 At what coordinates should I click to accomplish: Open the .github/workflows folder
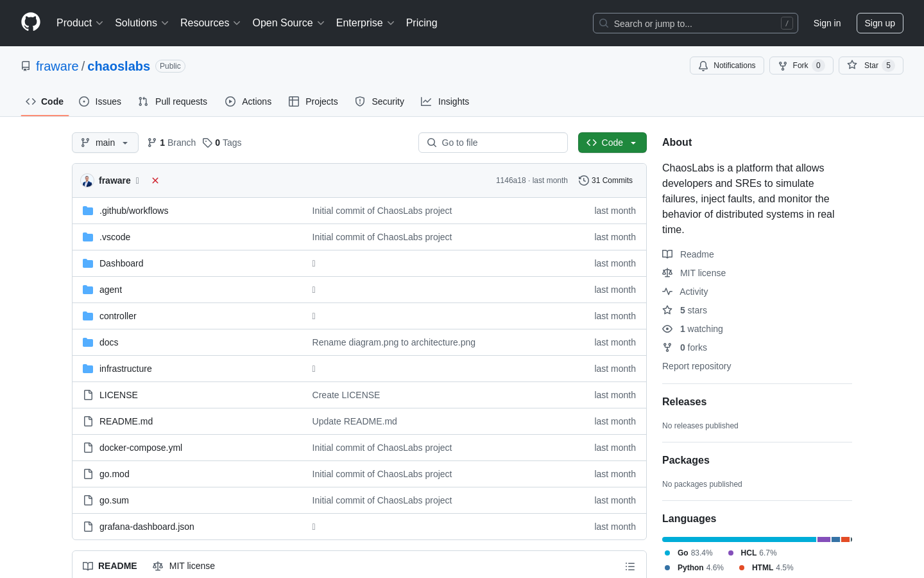coord(133,211)
